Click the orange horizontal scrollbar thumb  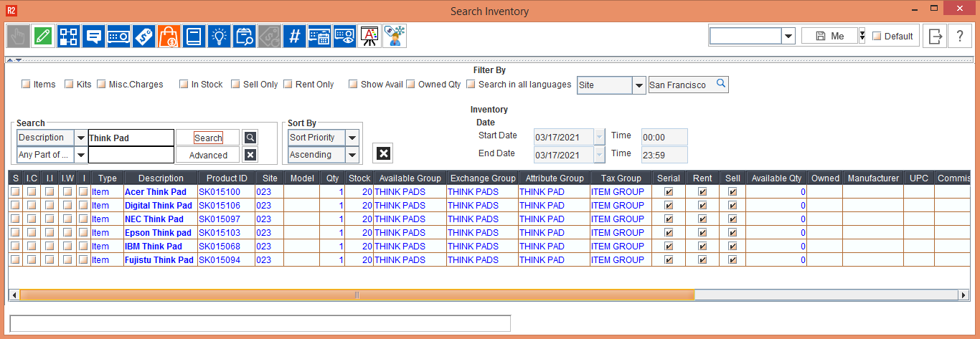tap(357, 295)
